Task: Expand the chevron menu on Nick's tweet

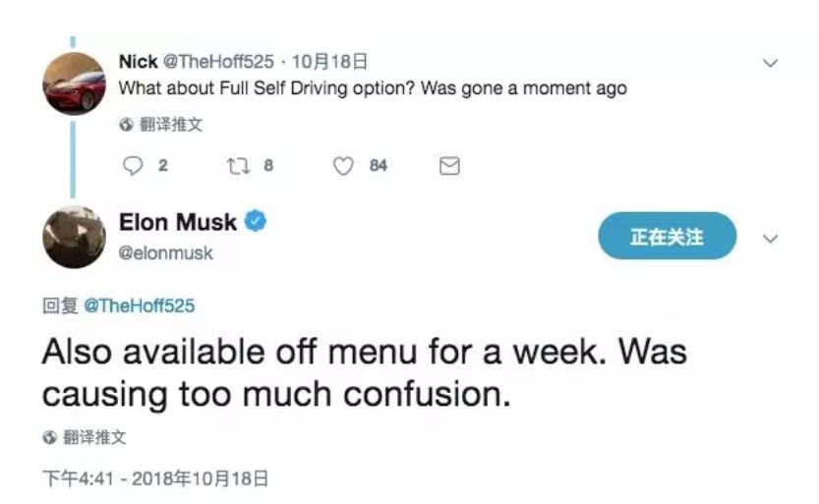Action: click(771, 63)
